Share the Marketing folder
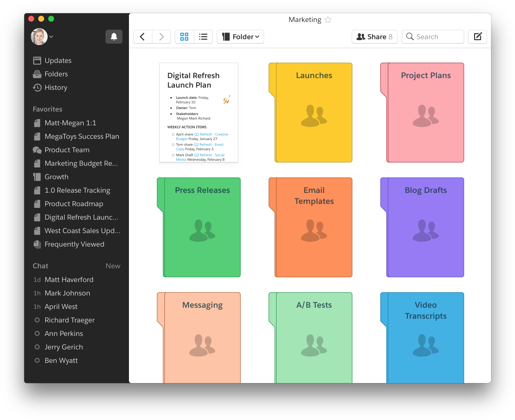Viewport: 515px width, 420px height. click(374, 36)
